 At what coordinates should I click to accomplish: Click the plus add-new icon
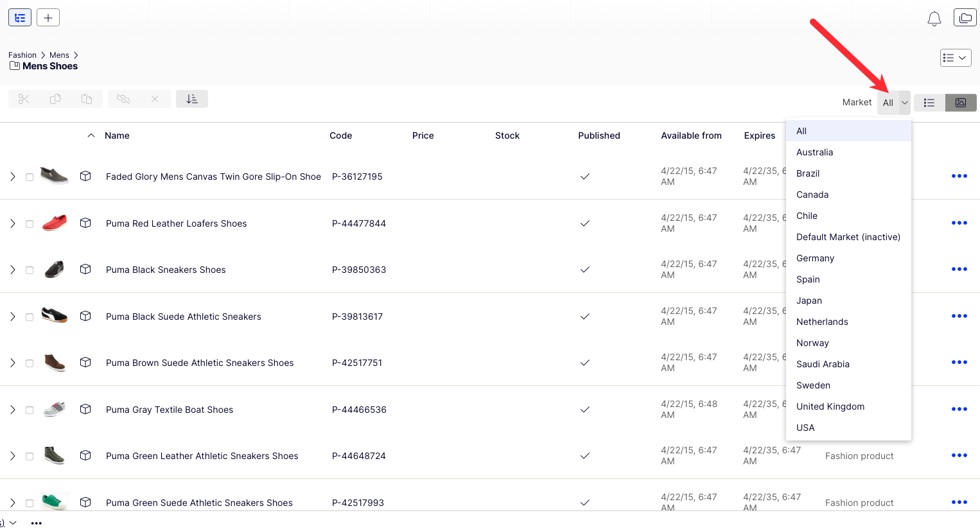(48, 17)
